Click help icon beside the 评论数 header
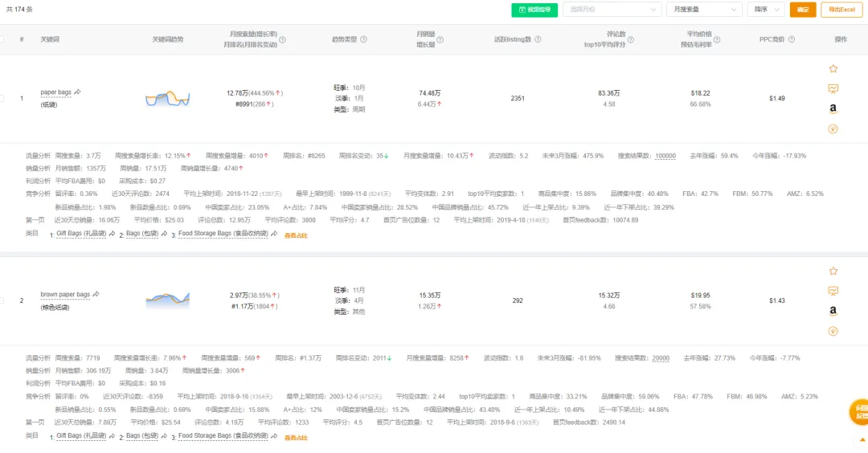 [x=631, y=40]
